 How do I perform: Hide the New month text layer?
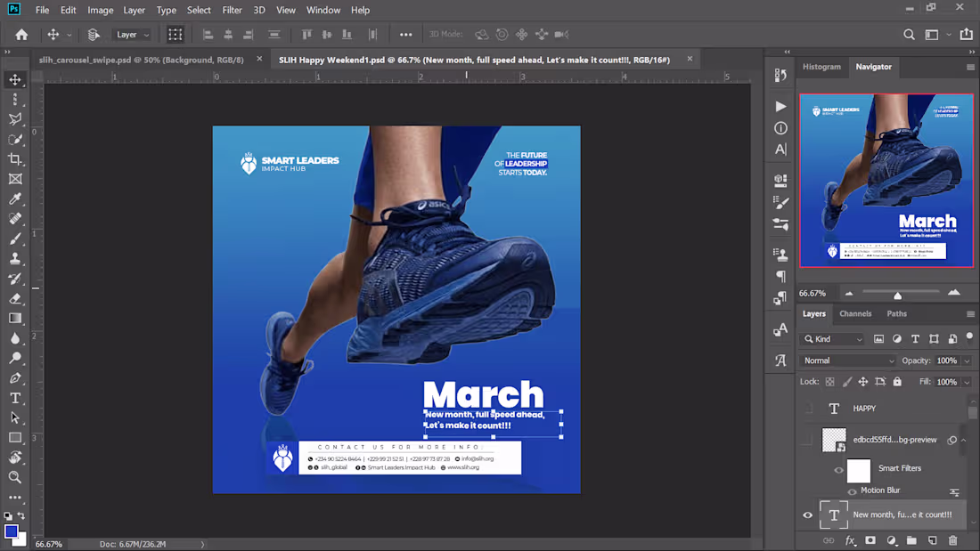click(807, 515)
